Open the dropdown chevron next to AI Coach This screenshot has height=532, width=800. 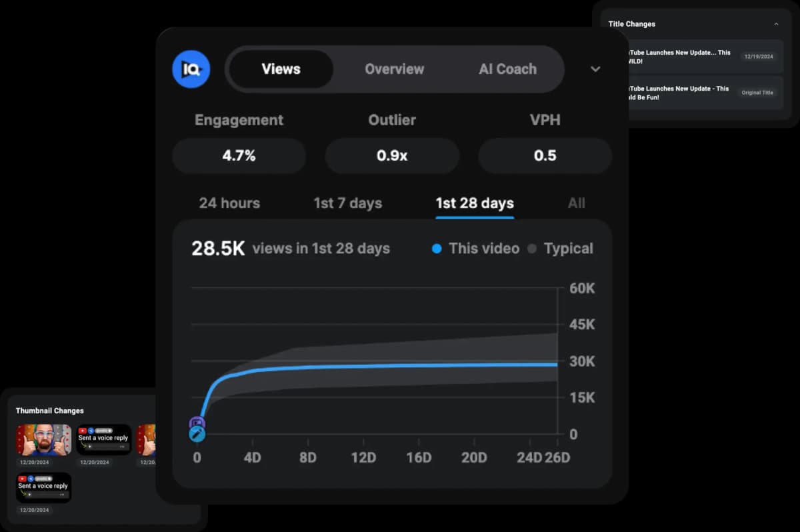click(x=595, y=69)
